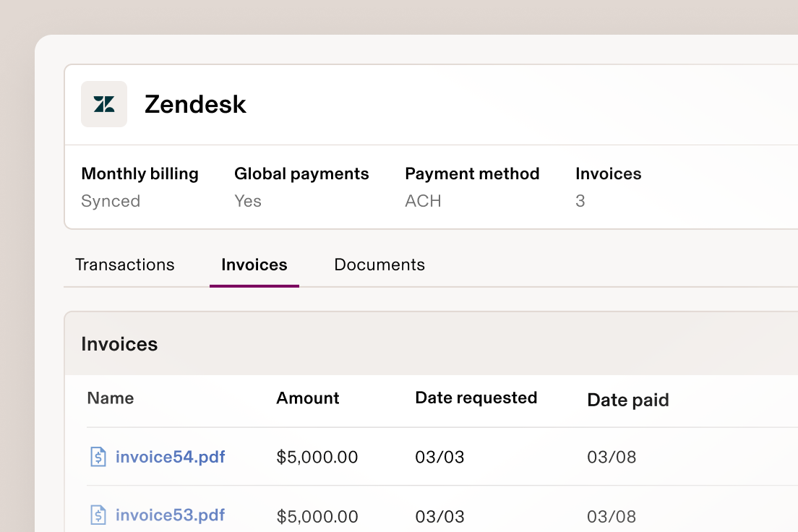Click the Name column header
Image resolution: width=798 pixels, height=532 pixels.
[110, 398]
